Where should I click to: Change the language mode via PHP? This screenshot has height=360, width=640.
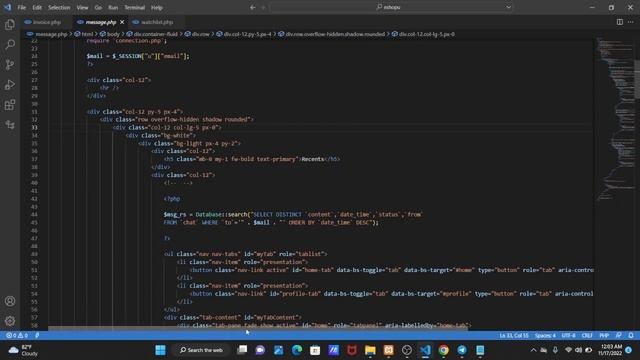pos(604,336)
